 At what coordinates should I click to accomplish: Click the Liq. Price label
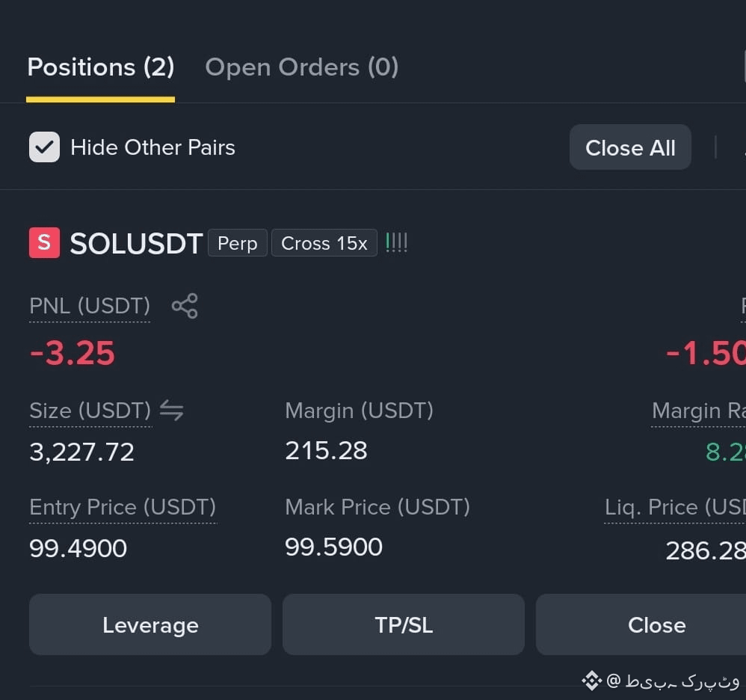tap(675, 507)
